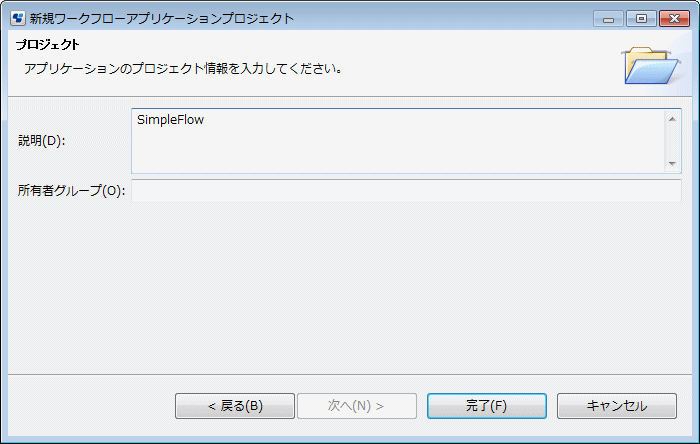Click the 説明(D): label

(42, 141)
